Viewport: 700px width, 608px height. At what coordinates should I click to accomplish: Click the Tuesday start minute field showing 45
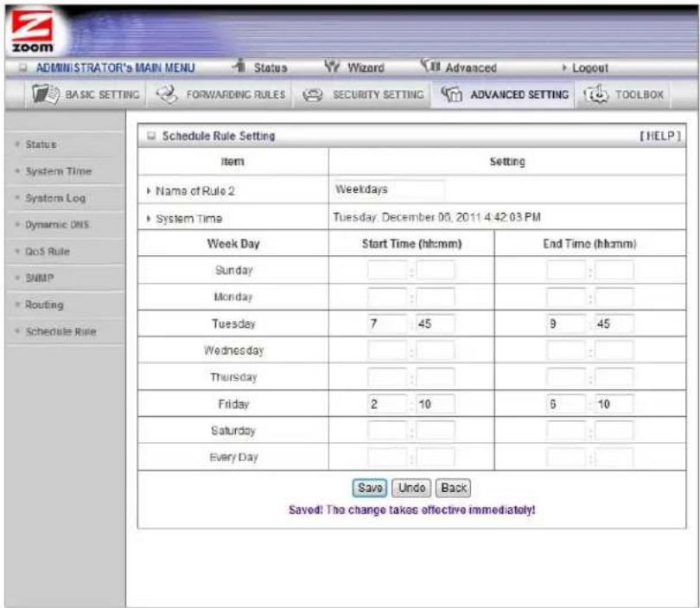pyautogui.click(x=436, y=323)
